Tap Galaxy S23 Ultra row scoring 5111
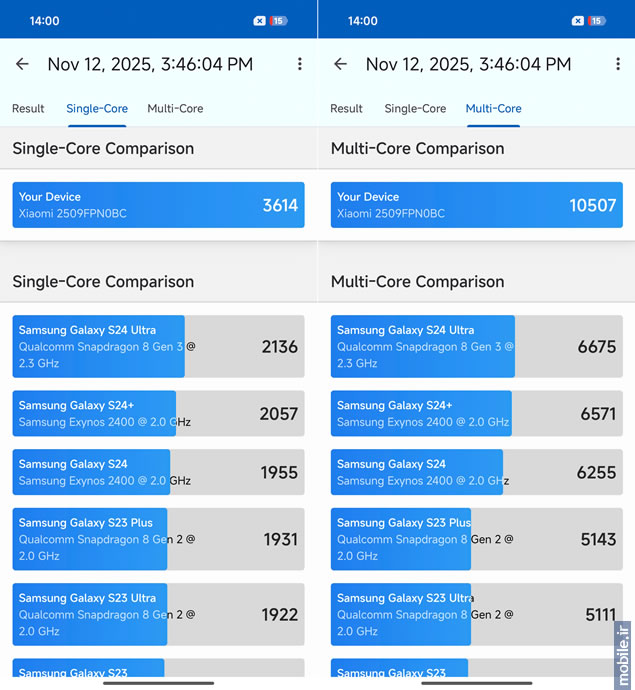This screenshot has width=635, height=690. (476, 614)
